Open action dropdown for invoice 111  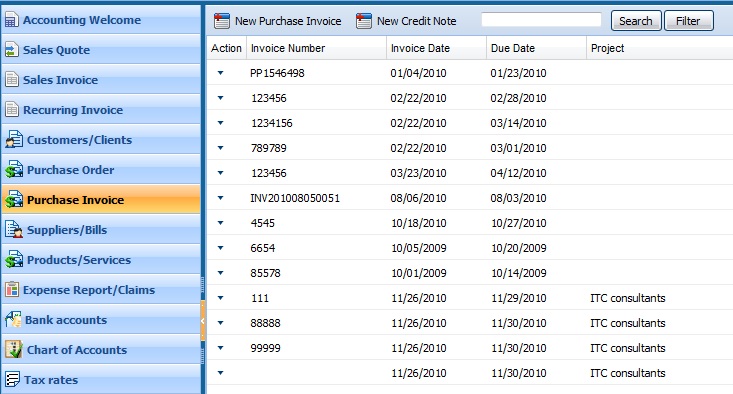coord(221,298)
